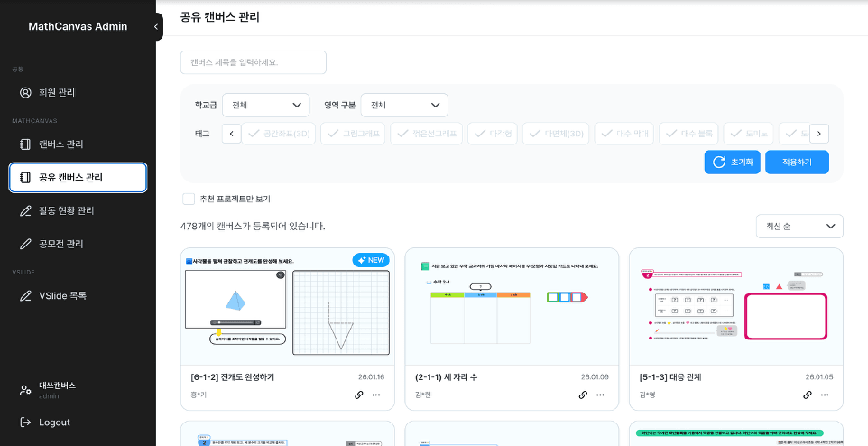Open more options for 전개도 완성하기 card
Viewport: 868px width, 446px height.
[x=376, y=395]
